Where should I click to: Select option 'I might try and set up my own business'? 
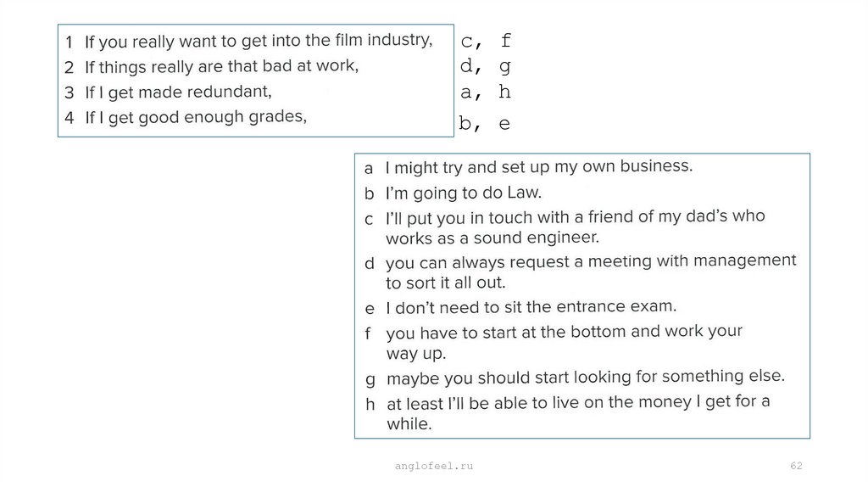tap(538, 167)
